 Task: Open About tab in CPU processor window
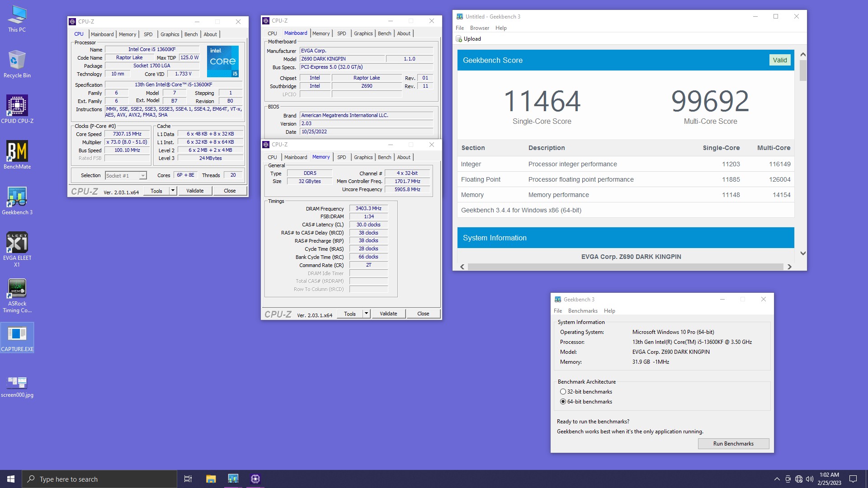(210, 34)
